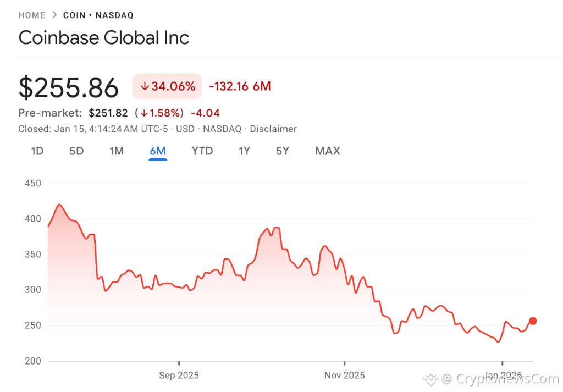563x392 pixels.
Task: Switch to the 5D time range tab
Action: point(76,151)
